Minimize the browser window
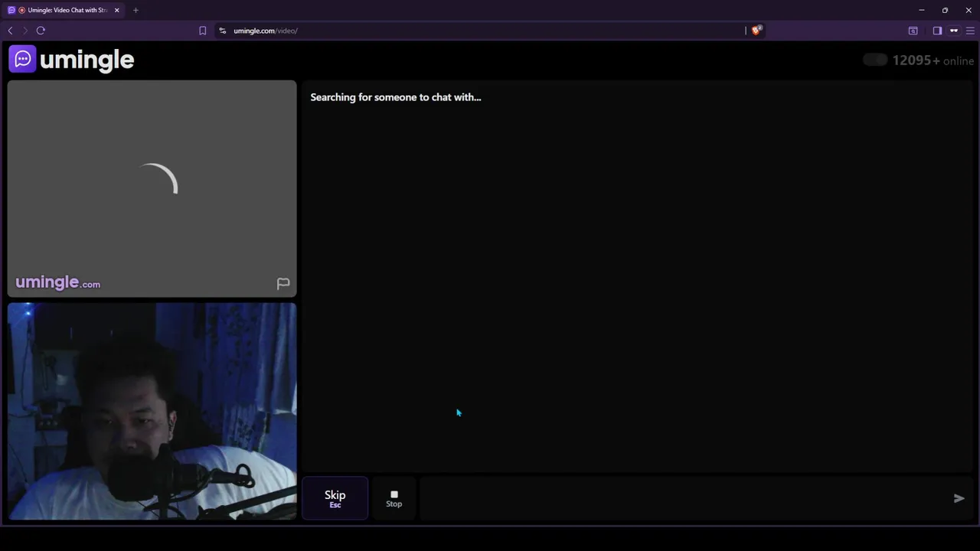This screenshot has height=551, width=980. [922, 10]
